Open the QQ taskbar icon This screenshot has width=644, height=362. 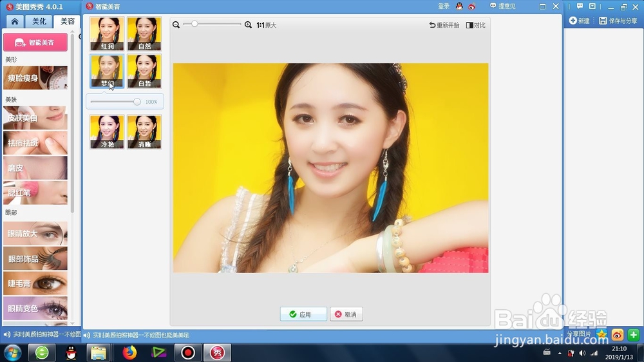[x=71, y=352]
